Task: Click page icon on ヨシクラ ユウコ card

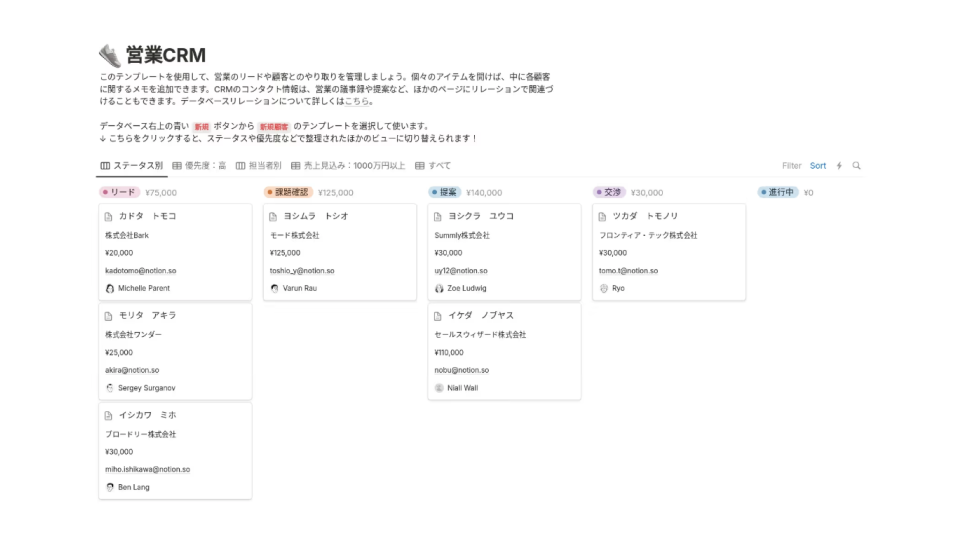Action: (438, 217)
